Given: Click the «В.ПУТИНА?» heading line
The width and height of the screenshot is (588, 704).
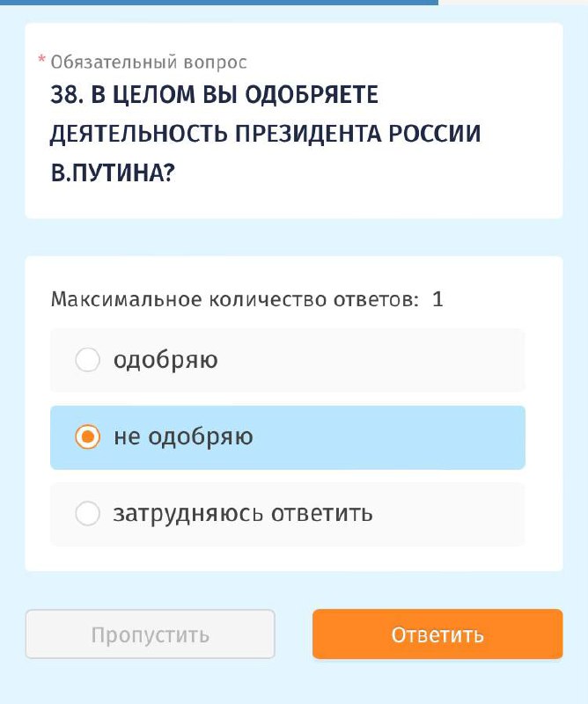Looking at the screenshot, I should coord(113,172).
